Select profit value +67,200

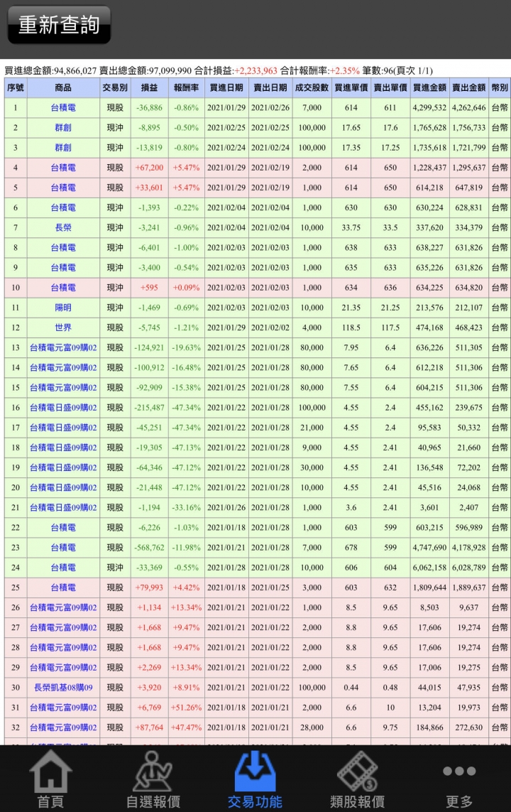[149, 168]
